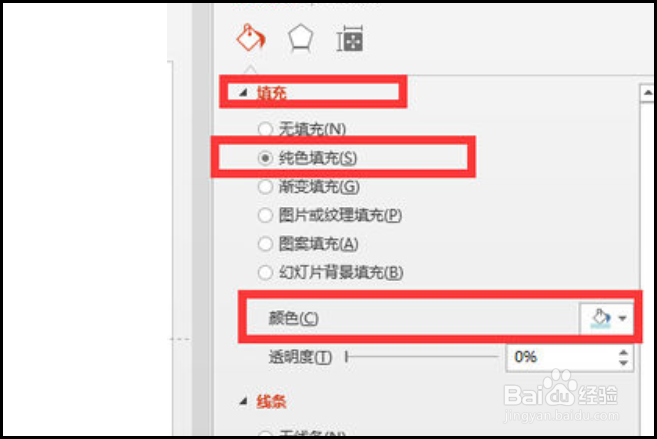Viewport: 657px width, 439px height.
Task: Click the 透明度 slider track
Action: click(422, 357)
